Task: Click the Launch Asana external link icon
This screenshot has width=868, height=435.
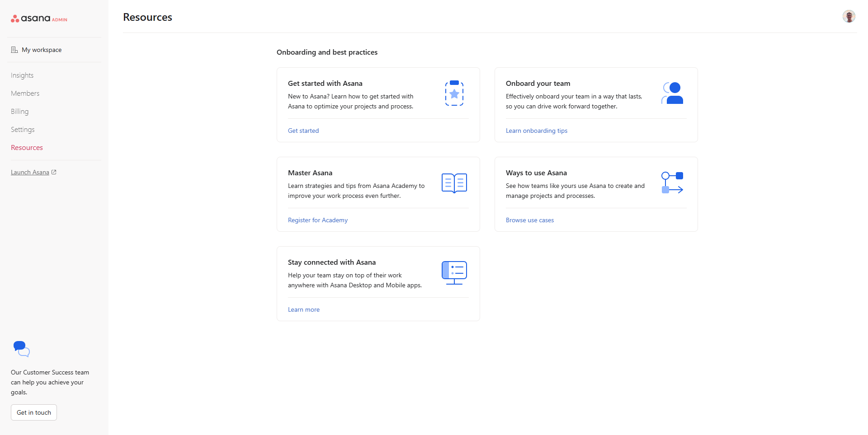Action: pos(54,172)
